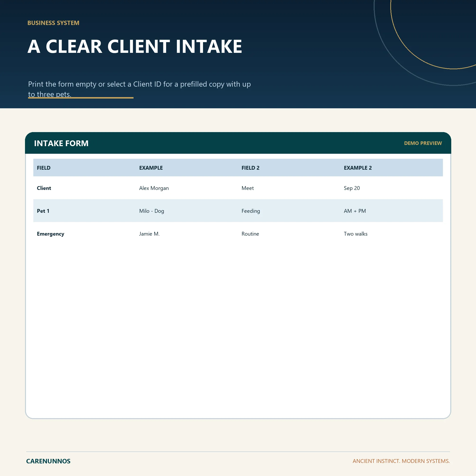Click the AM + PM cell

click(x=355, y=211)
